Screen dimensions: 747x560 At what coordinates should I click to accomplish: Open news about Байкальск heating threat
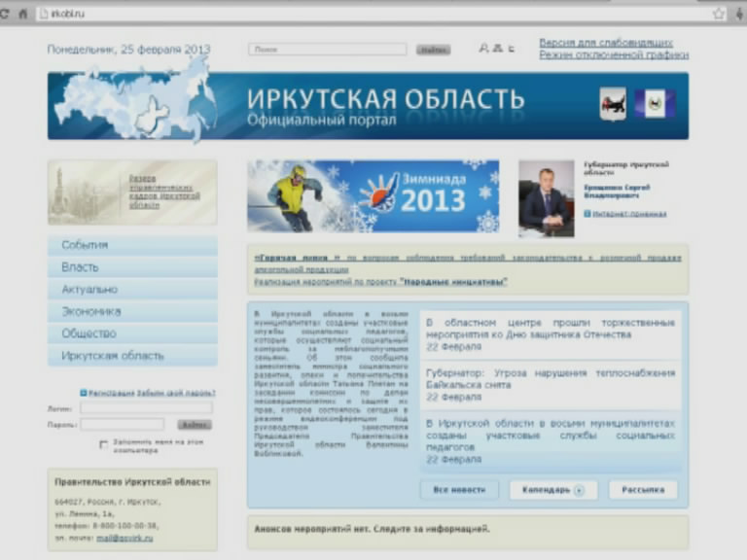click(x=551, y=378)
